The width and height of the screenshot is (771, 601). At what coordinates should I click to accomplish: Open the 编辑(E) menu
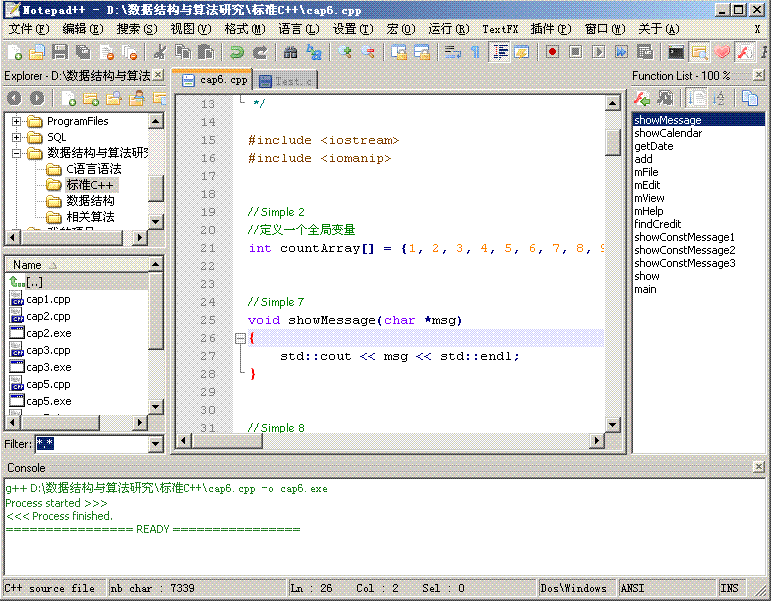(x=83, y=29)
